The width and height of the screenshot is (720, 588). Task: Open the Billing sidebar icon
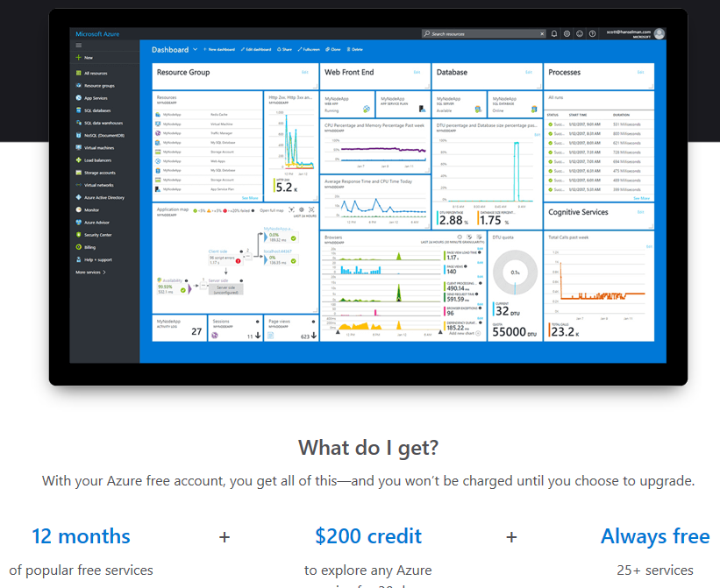[79, 247]
